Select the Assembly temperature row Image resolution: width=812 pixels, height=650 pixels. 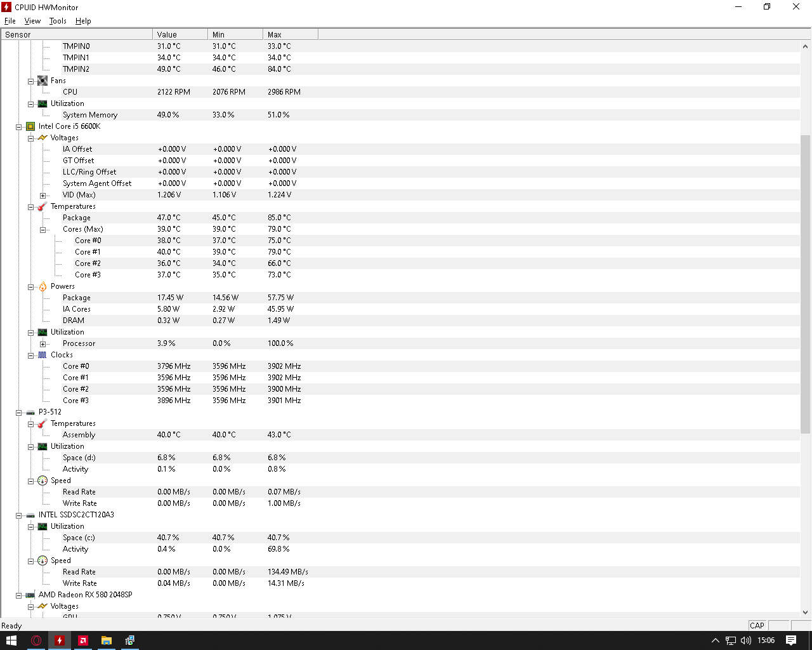click(400, 435)
